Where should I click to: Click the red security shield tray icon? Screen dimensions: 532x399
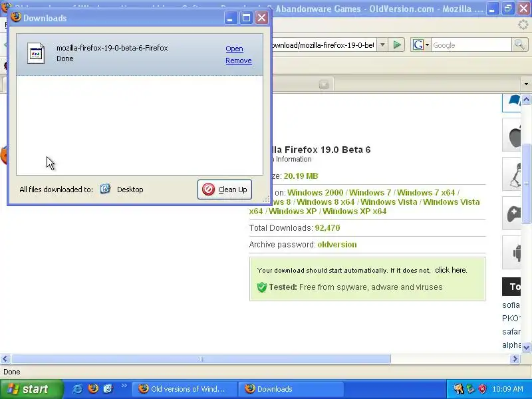click(483, 389)
